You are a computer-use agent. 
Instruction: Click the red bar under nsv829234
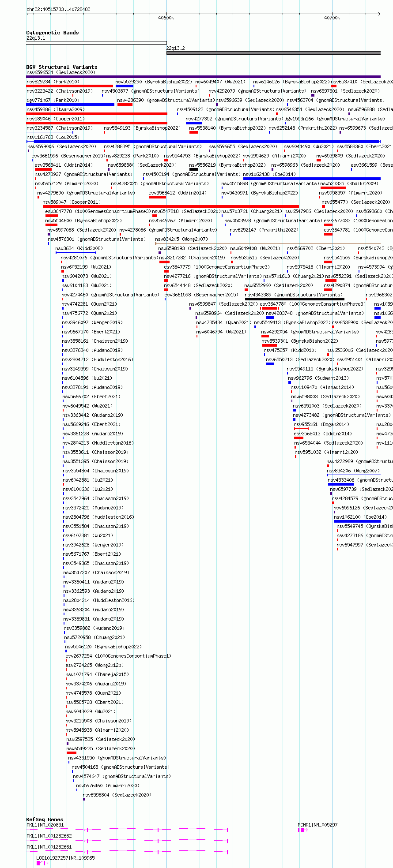click(69, 86)
